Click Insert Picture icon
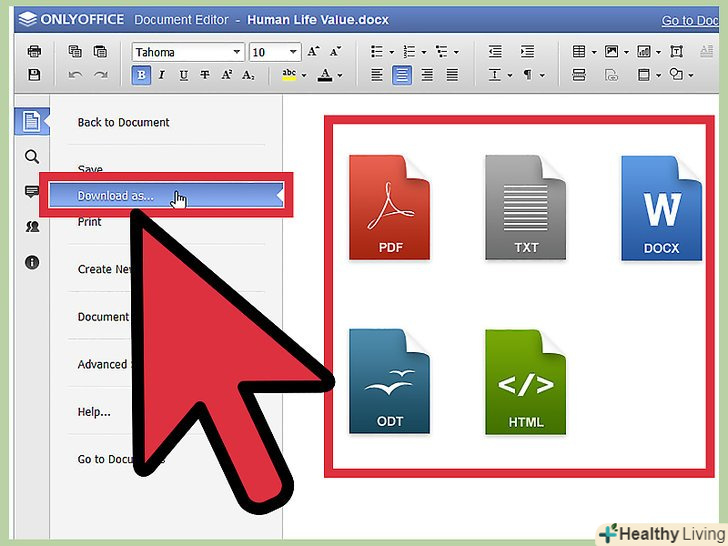 pyautogui.click(x=611, y=51)
